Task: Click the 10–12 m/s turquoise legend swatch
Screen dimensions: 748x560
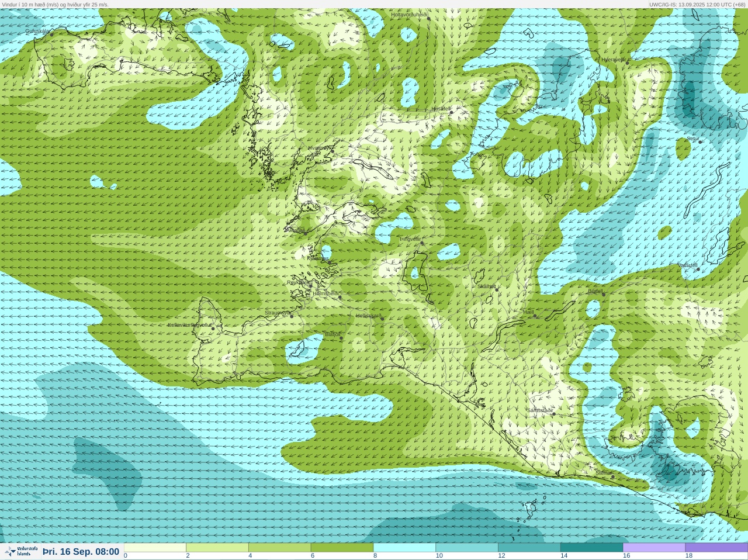Action: (467, 548)
